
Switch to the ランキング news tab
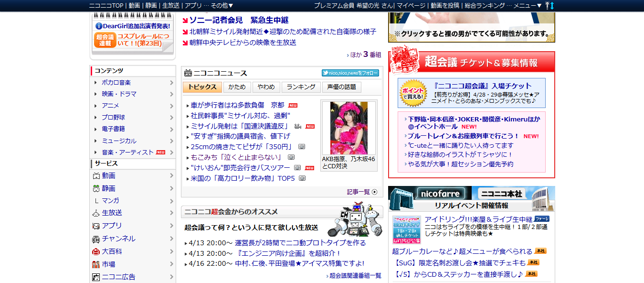coord(301,87)
